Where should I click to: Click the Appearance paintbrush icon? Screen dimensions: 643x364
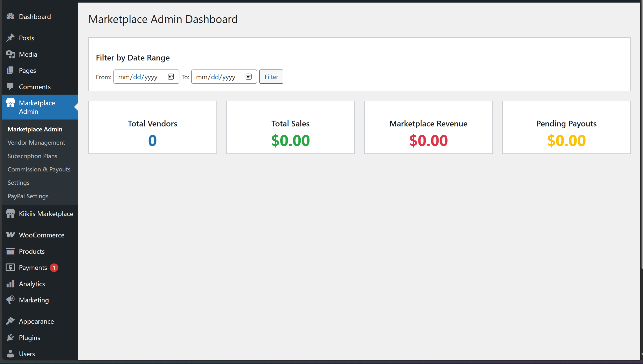[10, 321]
